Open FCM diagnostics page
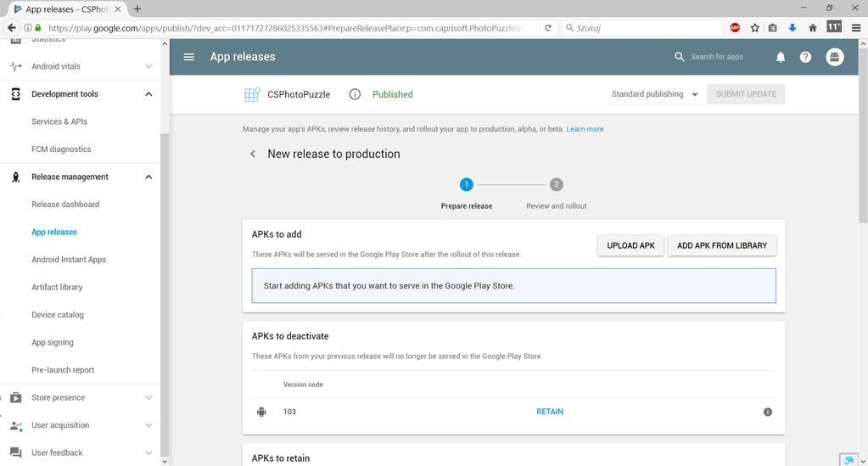The width and height of the screenshot is (868, 466). (x=61, y=149)
